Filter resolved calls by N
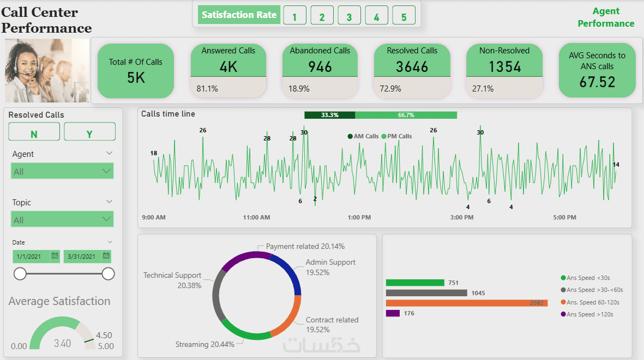Viewport: 644px width, 360px height. (34, 132)
